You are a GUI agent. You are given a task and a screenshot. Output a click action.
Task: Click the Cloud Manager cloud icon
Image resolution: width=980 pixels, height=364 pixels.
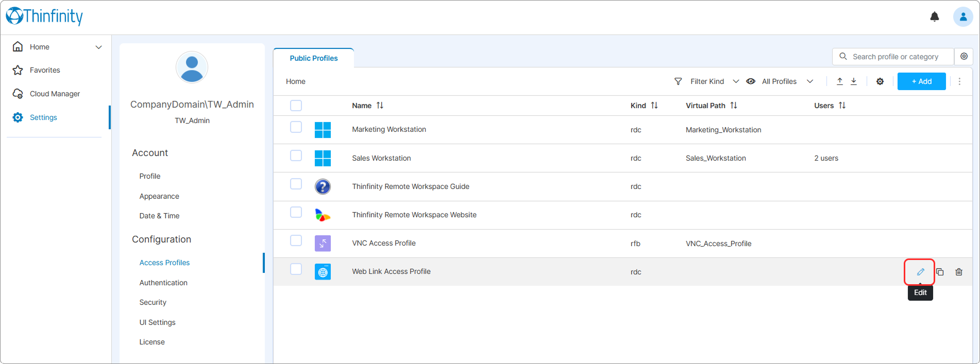click(x=18, y=94)
